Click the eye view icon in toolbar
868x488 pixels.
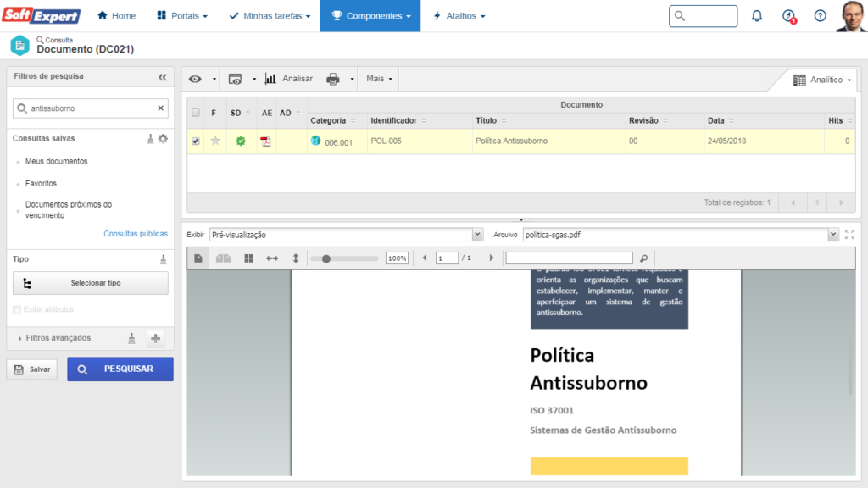pos(196,79)
